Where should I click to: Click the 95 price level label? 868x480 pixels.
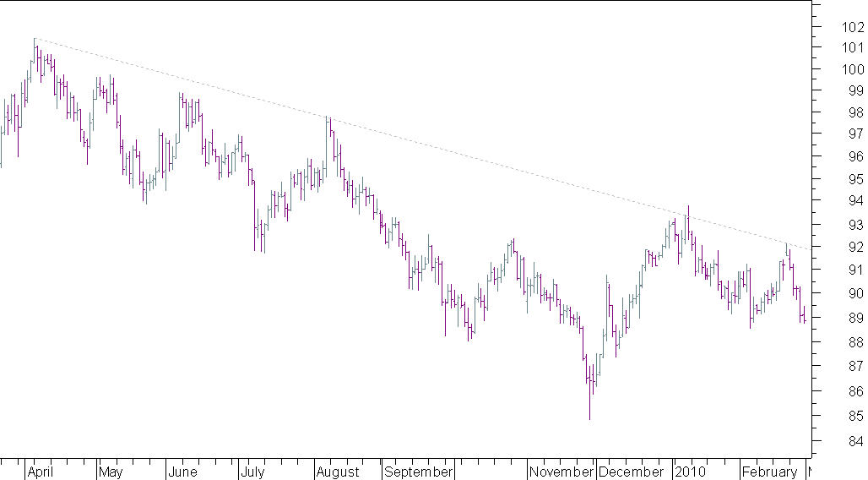[x=856, y=179]
